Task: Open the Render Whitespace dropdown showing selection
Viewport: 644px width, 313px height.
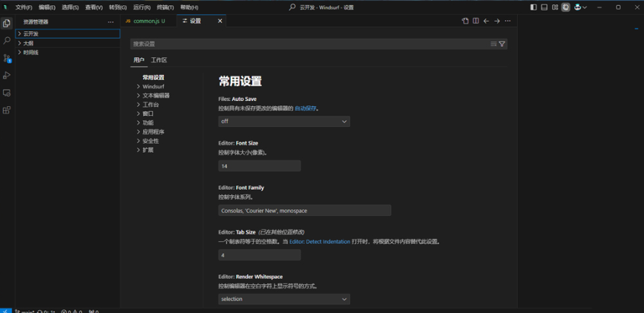Action: (284, 299)
